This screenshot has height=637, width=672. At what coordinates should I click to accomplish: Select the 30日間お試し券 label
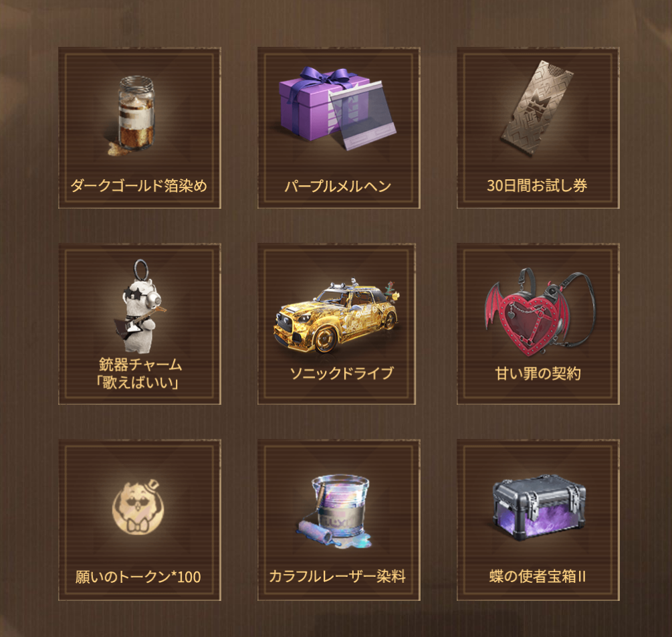tap(537, 185)
